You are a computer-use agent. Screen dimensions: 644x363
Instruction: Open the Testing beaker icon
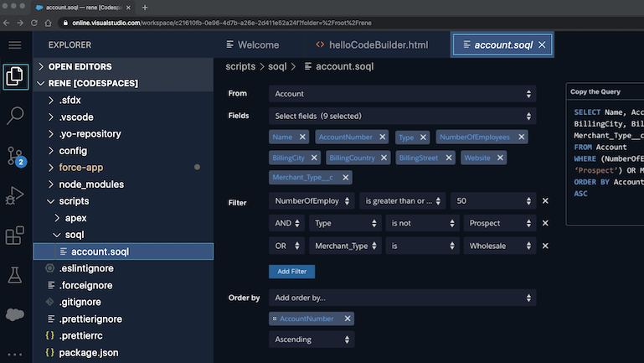[15, 275]
